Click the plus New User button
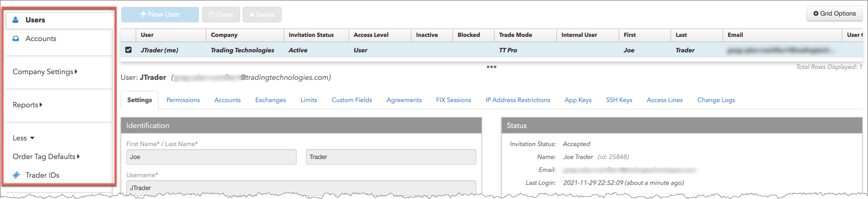Viewport: 868px width, 199px height. pyautogui.click(x=160, y=15)
